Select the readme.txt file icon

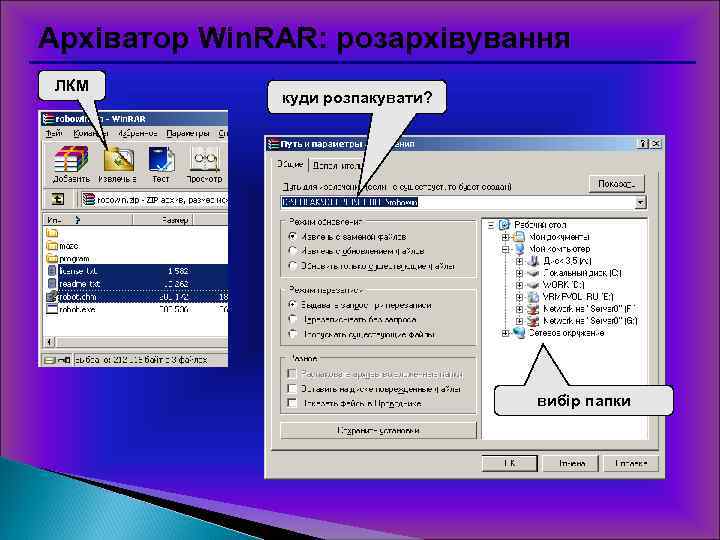pos(52,284)
